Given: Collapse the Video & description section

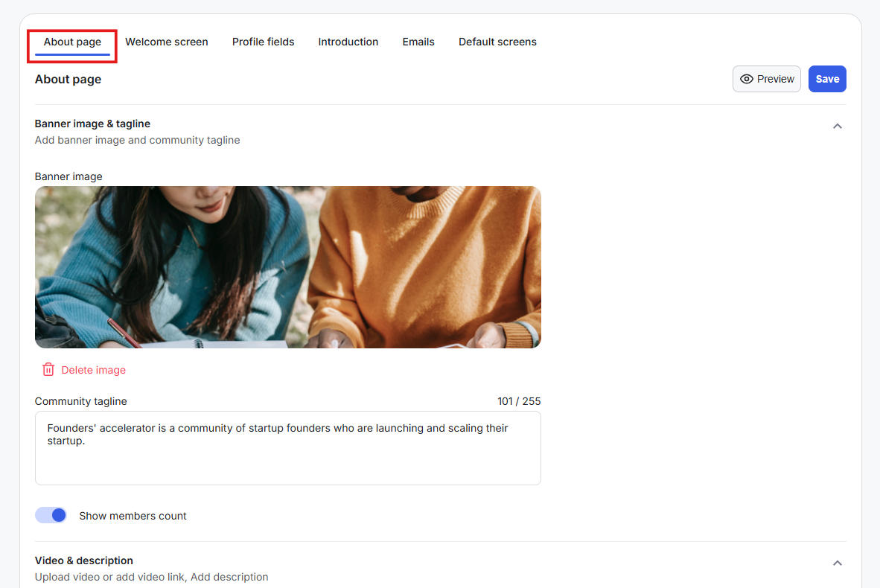Looking at the screenshot, I should point(838,563).
